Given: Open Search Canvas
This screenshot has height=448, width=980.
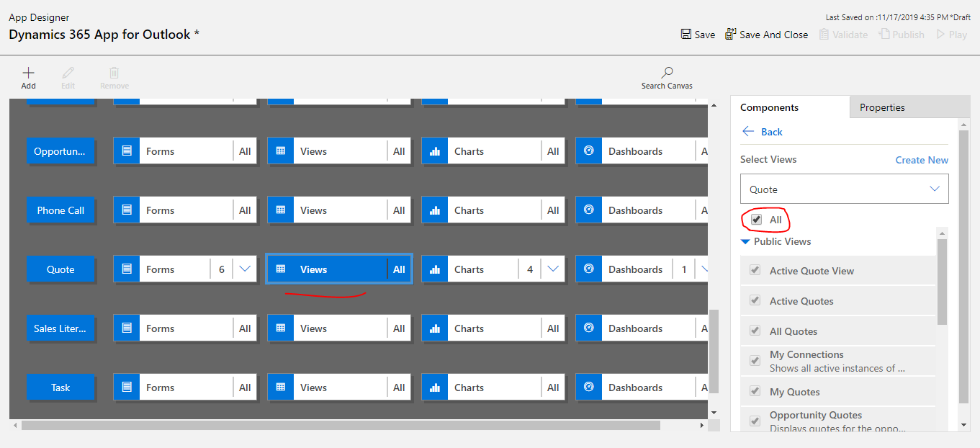Looking at the screenshot, I should coord(665,76).
